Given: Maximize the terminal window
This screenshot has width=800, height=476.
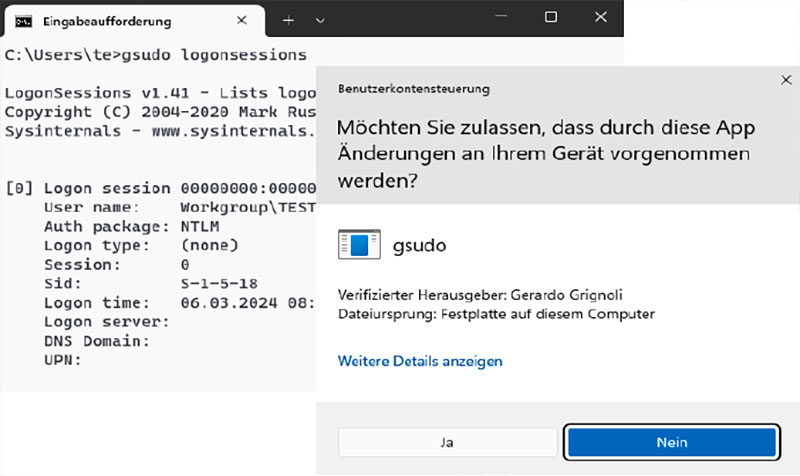Looking at the screenshot, I should coord(551,17).
